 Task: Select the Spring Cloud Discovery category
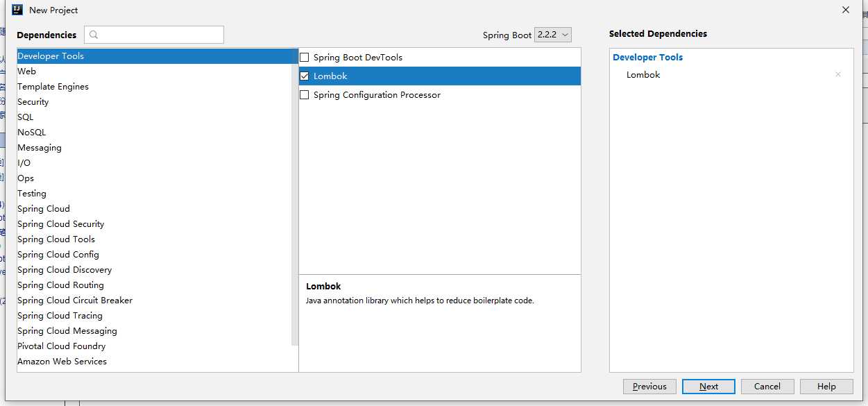(x=155, y=270)
